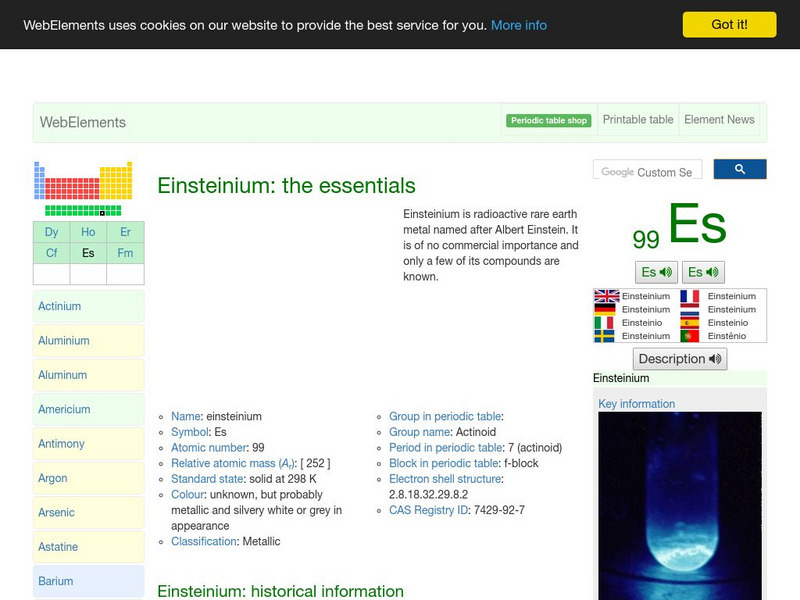Open the More info cookie link
Viewport: 800px width, 600px height.
pos(519,25)
